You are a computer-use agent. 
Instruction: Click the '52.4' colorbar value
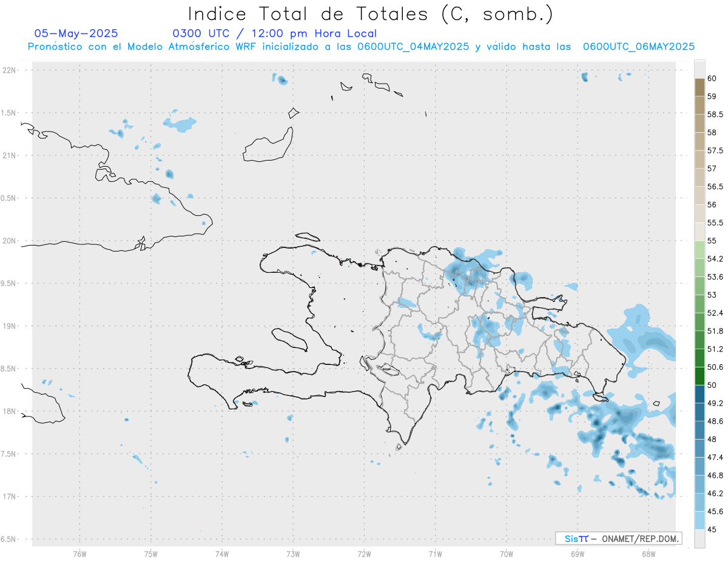pos(715,313)
